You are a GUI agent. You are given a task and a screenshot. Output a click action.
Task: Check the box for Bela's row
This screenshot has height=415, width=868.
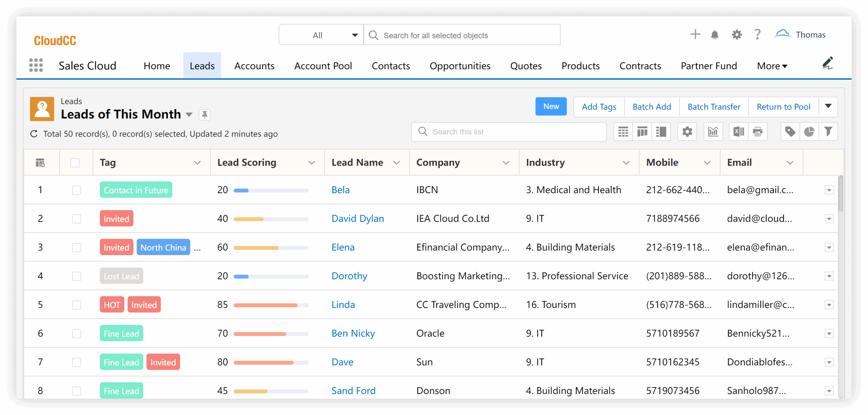coord(77,190)
